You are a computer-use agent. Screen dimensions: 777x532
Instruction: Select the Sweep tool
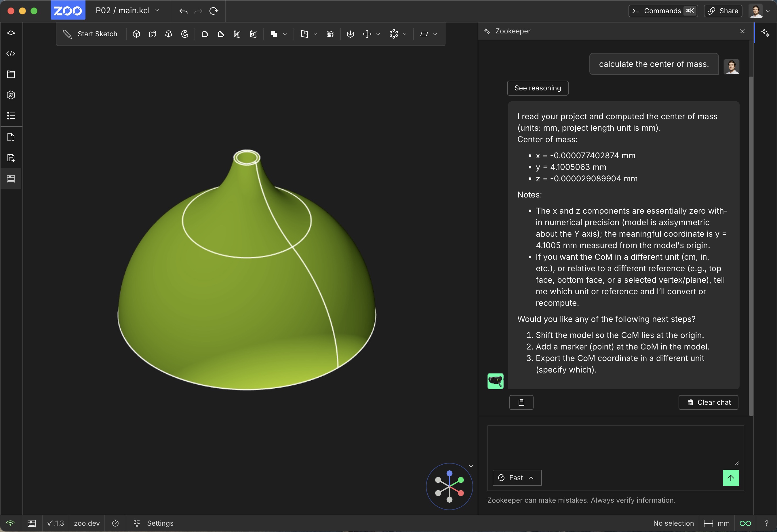[153, 34]
